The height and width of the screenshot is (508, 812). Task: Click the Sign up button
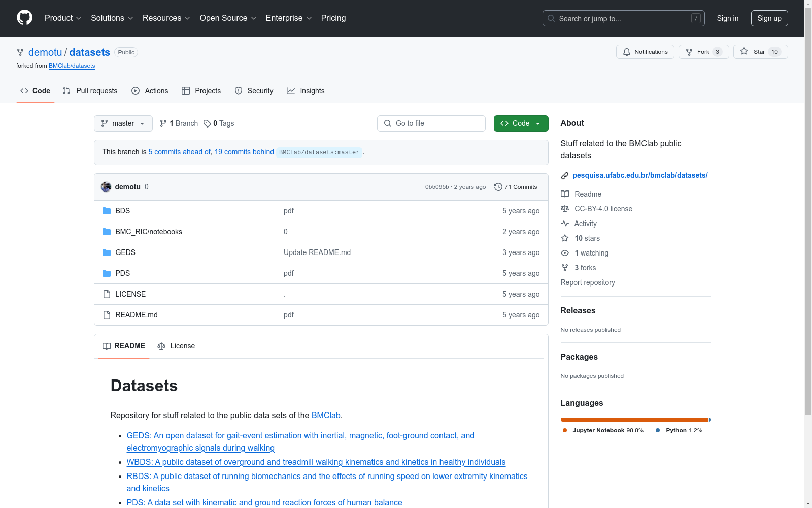(769, 18)
